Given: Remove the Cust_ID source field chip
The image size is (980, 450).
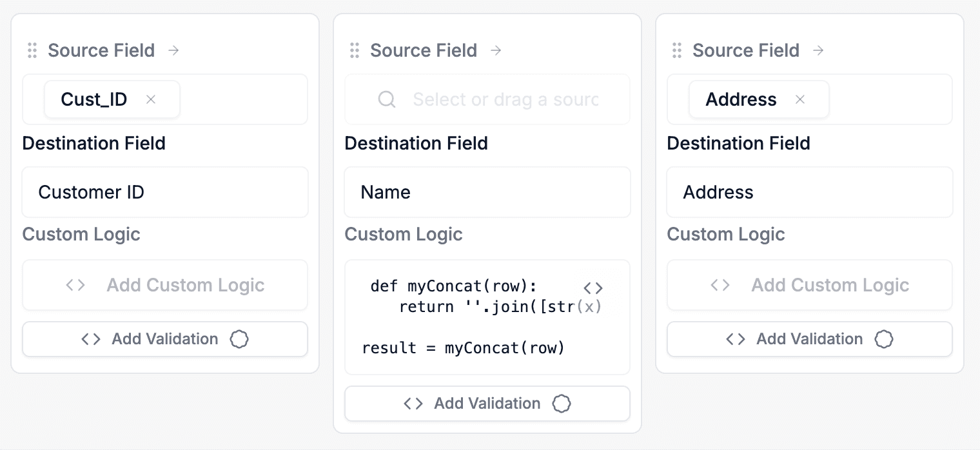Looking at the screenshot, I should tap(151, 99).
